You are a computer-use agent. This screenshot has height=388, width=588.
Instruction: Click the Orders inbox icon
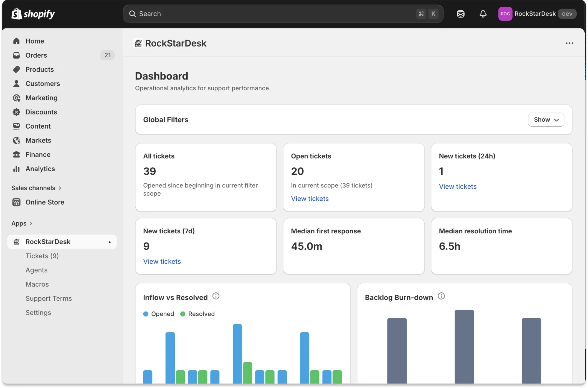16,55
